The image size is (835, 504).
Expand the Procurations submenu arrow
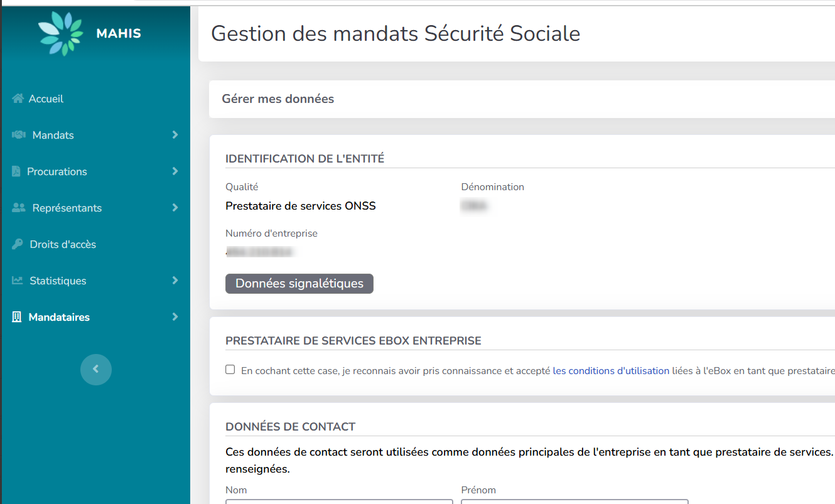tap(175, 171)
